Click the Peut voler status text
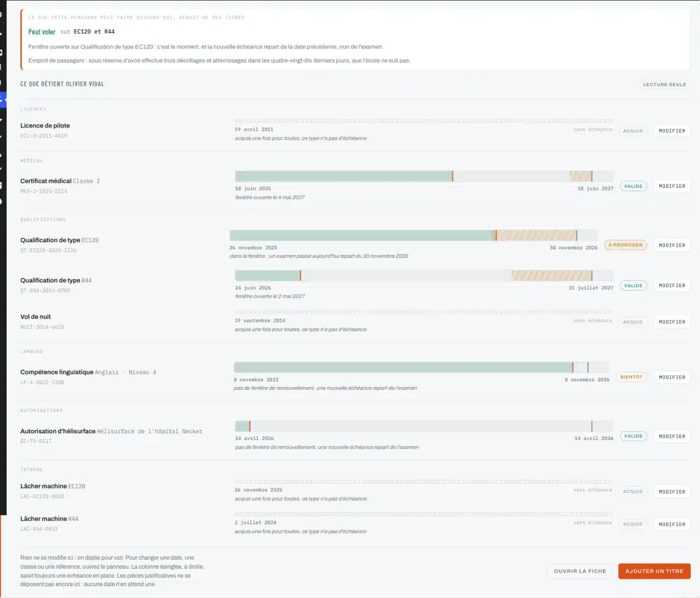 42,32
